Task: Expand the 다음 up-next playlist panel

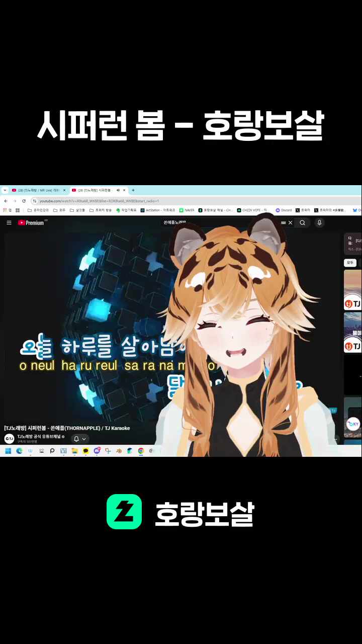Action: click(x=353, y=244)
